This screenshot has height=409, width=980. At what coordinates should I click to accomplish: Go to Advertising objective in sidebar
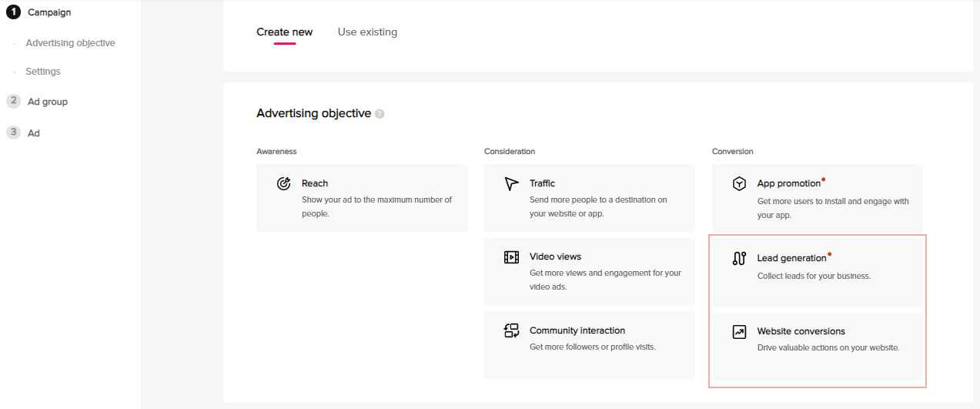point(70,43)
